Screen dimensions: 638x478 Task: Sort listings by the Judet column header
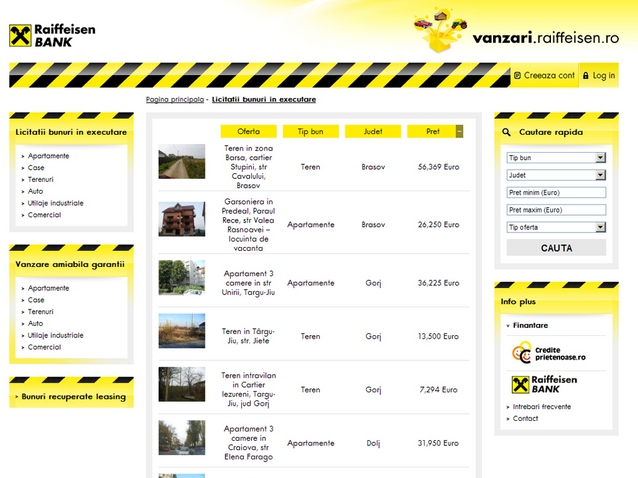[x=373, y=131]
